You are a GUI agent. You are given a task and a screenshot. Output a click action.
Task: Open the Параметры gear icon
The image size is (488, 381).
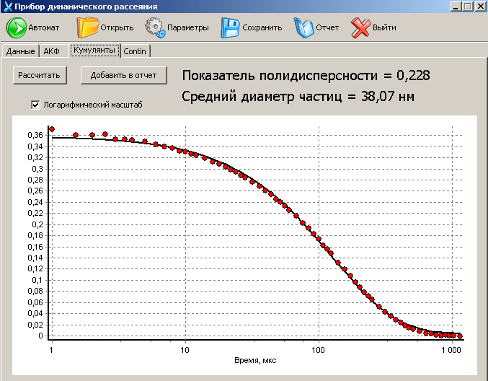point(155,27)
